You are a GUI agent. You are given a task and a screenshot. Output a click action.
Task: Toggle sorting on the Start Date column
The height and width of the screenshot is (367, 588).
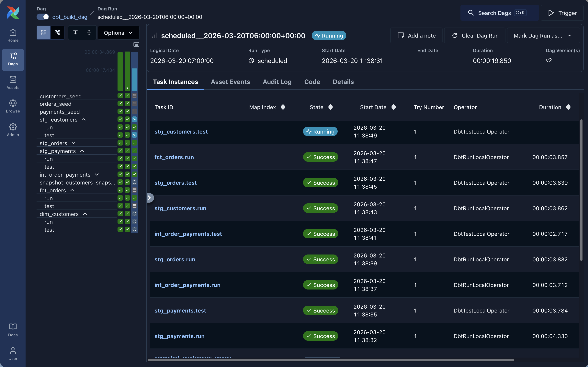pyautogui.click(x=393, y=107)
